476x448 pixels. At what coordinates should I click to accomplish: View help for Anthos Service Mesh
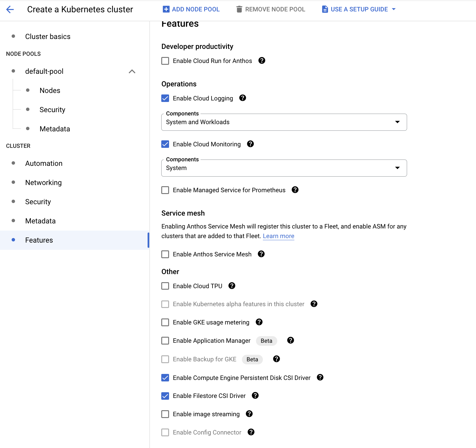point(261,254)
